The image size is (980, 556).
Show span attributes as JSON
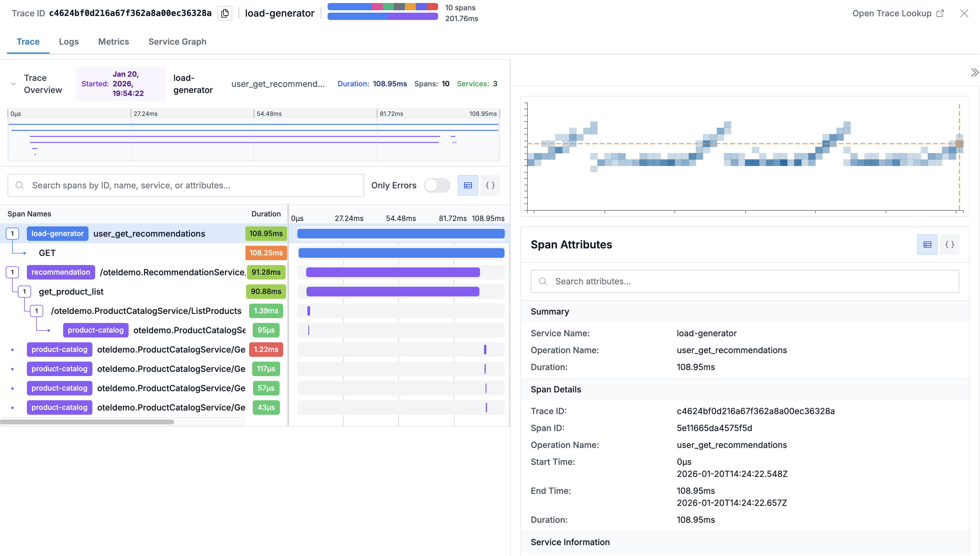pos(950,245)
